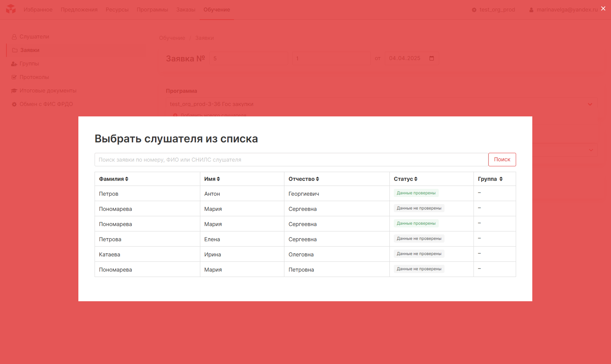Viewport: 611px width, 364px height.
Task: Select the Катаева Ирина row
Action: (305, 254)
